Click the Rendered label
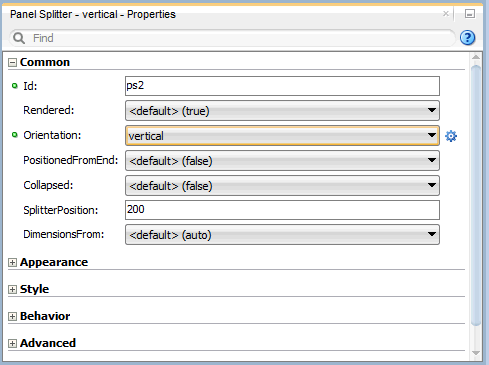The width and height of the screenshot is (489, 365). 49,110
